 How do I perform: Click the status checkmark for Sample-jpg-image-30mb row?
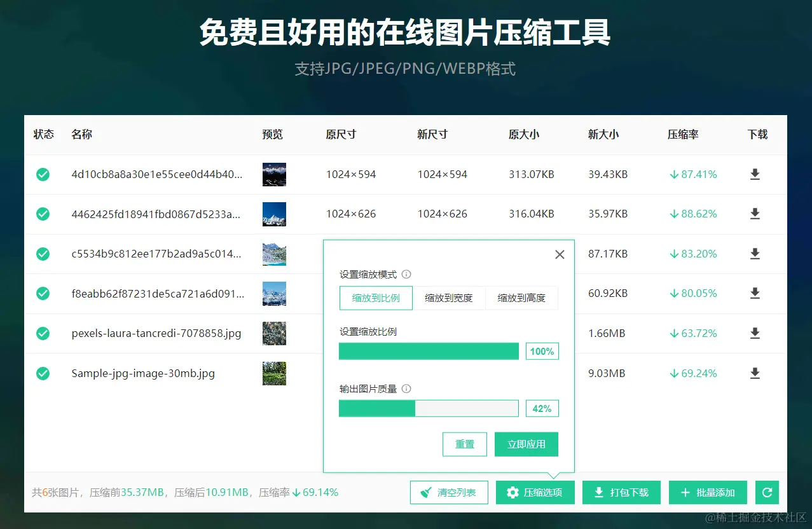43,373
